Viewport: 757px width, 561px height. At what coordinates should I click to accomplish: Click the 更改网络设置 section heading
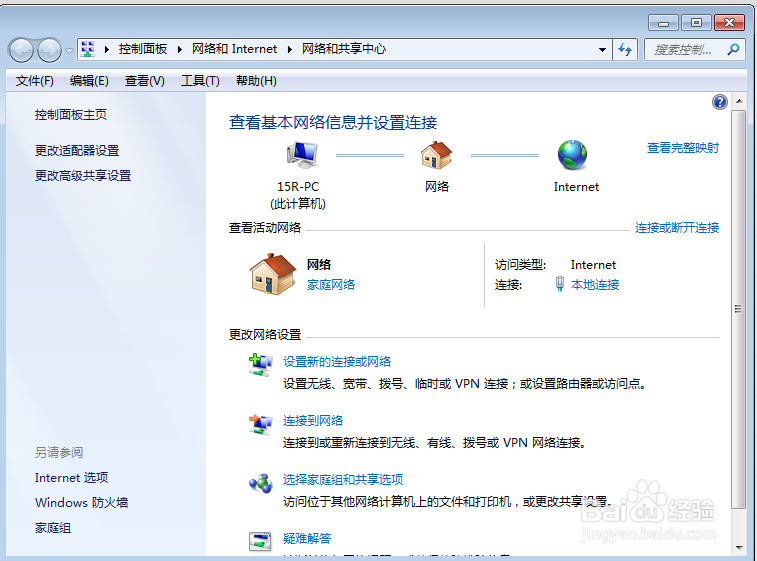(265, 335)
